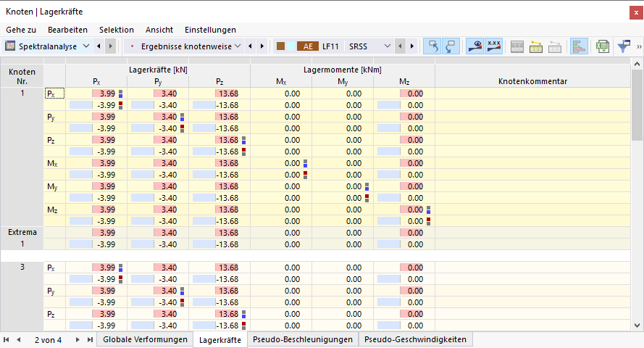Click the Lagerkräfte [kN] column header
The height and width of the screenshot is (348, 644).
coord(158,70)
